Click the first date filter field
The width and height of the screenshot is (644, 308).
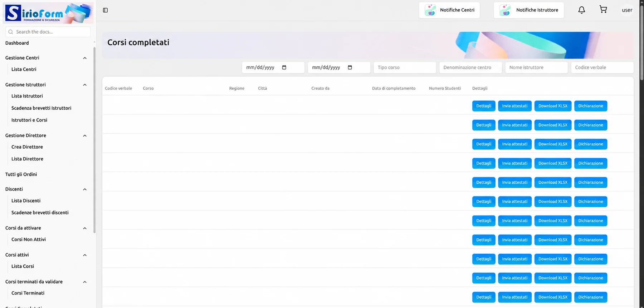(x=273, y=68)
